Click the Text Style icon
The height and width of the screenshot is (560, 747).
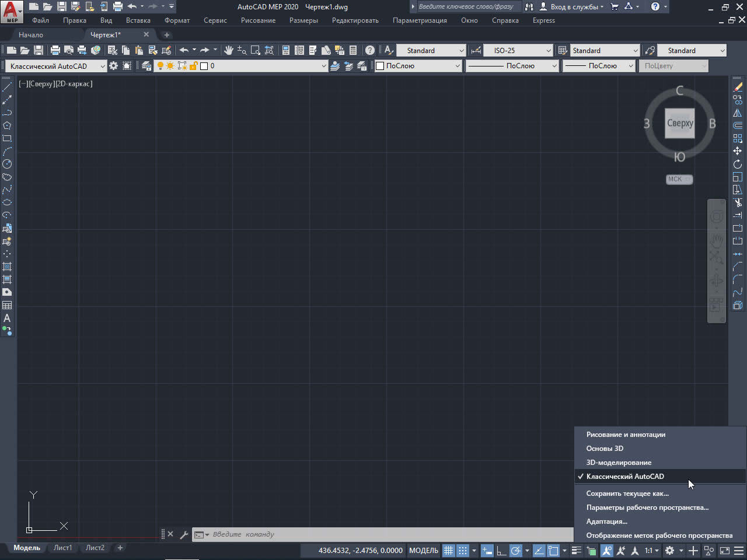(x=389, y=50)
